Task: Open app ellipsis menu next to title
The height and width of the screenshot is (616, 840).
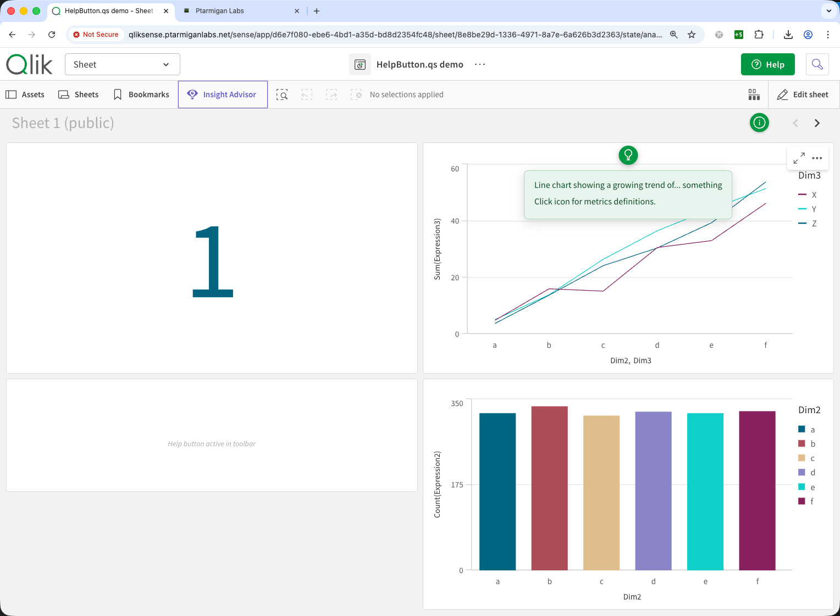Action: 480,64
